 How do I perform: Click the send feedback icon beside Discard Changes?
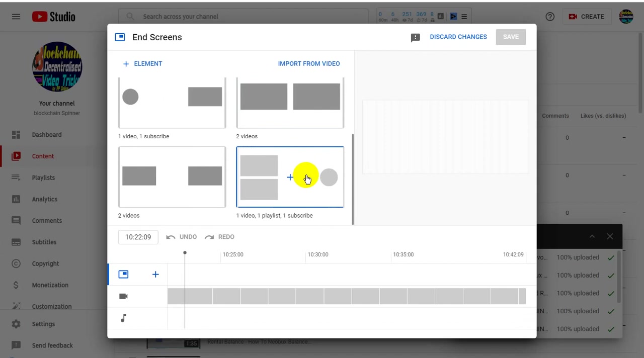415,37
